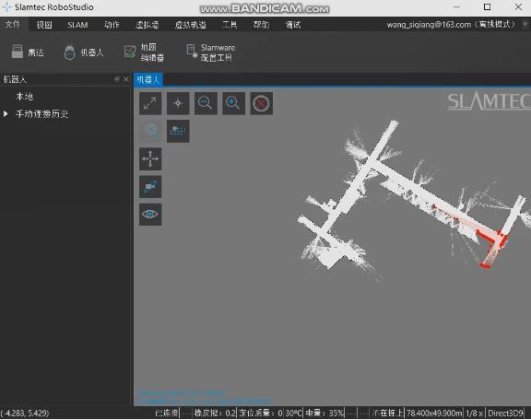
Task: Maximize the RoboStudio window
Action: click(x=487, y=7)
